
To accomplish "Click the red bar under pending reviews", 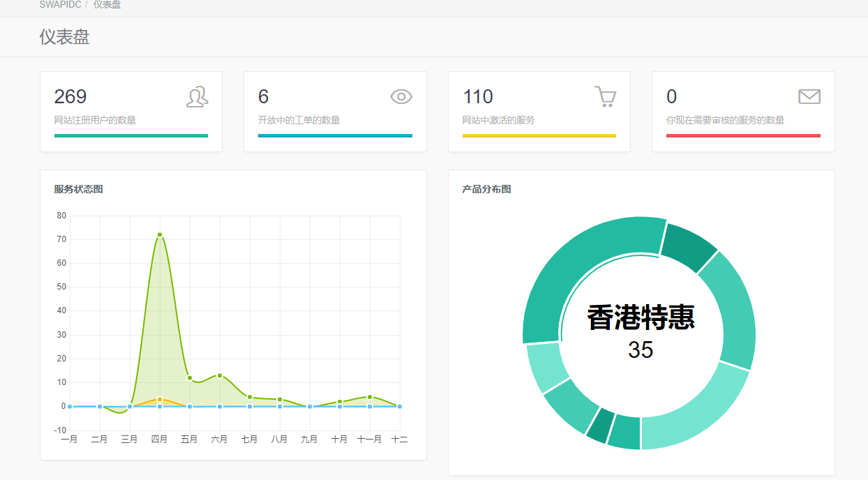I will (743, 135).
